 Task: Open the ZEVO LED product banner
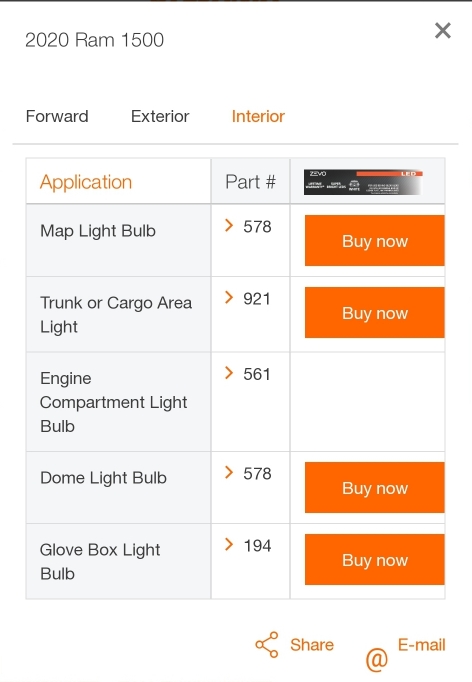(x=363, y=182)
